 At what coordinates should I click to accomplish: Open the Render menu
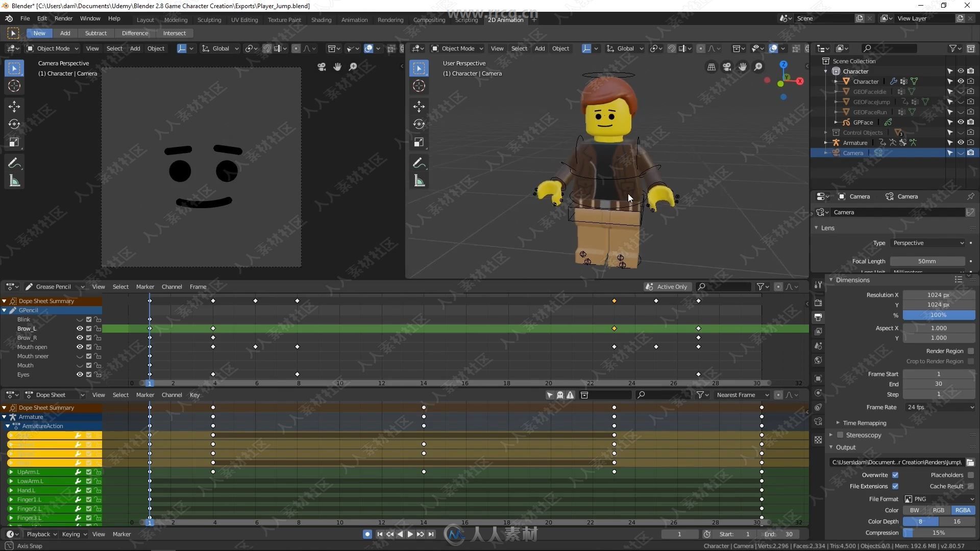coord(63,18)
